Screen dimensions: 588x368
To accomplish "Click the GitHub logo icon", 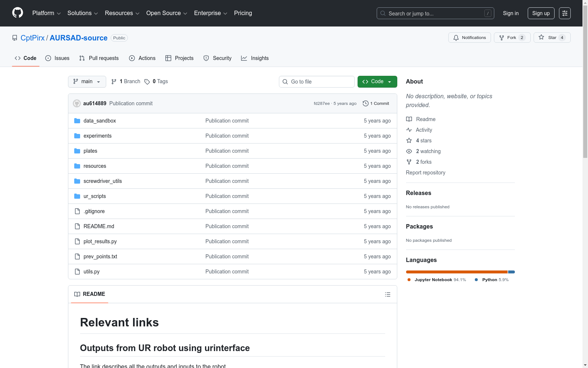I will point(18,13).
